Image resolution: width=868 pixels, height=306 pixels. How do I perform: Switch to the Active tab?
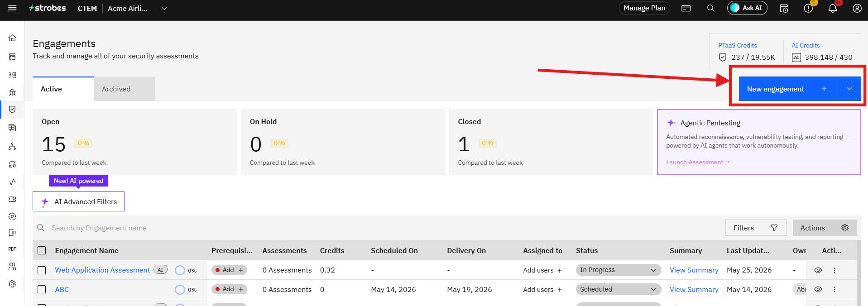[x=63, y=89]
